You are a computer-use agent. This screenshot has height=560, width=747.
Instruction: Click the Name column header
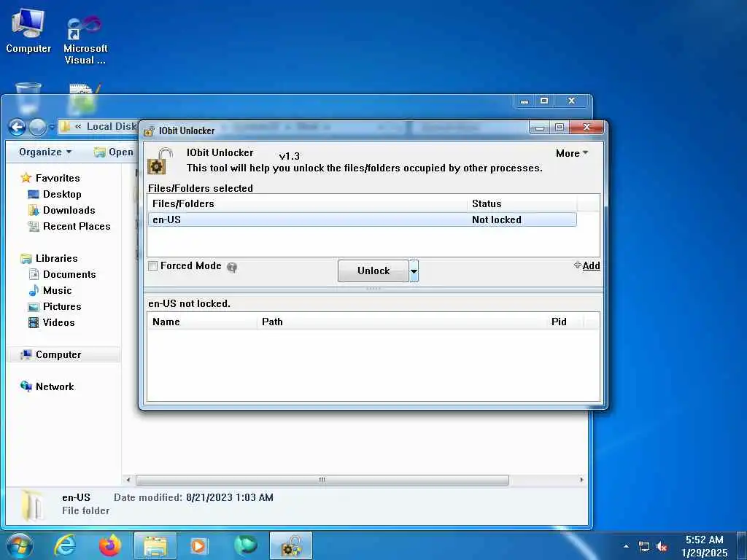click(203, 322)
